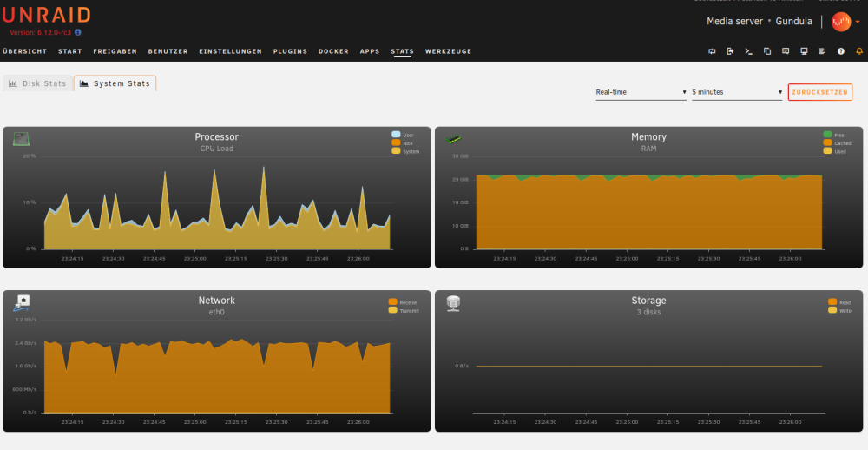This screenshot has height=450, width=868.
Task: Open the web terminal icon
Action: point(748,51)
